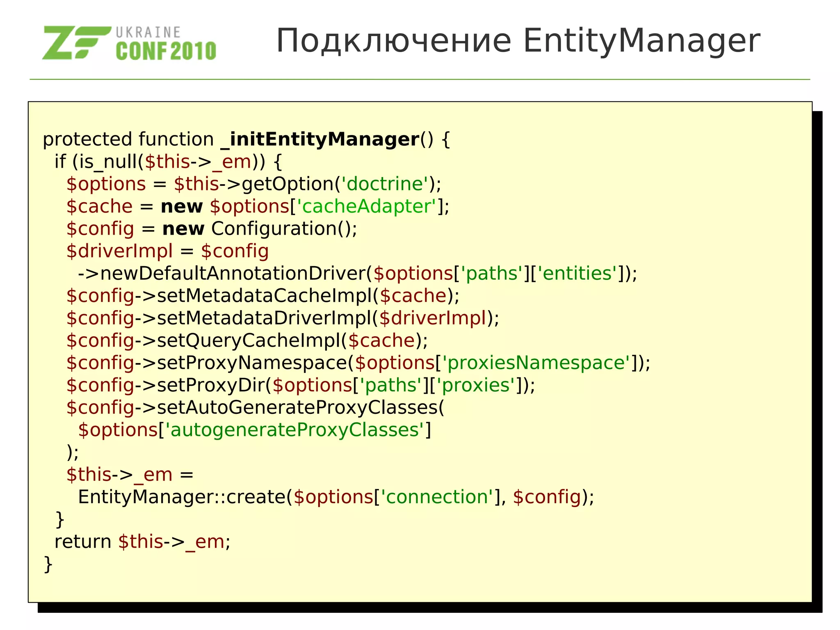
Task: Click the slide title 'Подключение EntityManager'
Action: [x=518, y=41]
